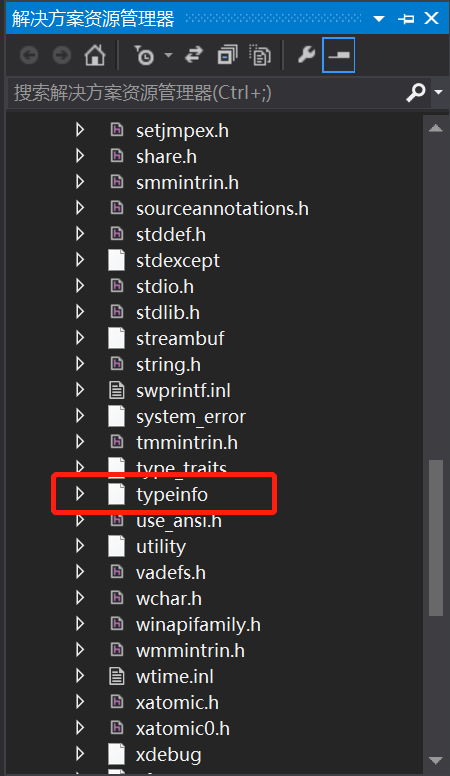This screenshot has height=776, width=450.
Task: Toggle auto-hide pin of the panel
Action: [406, 19]
